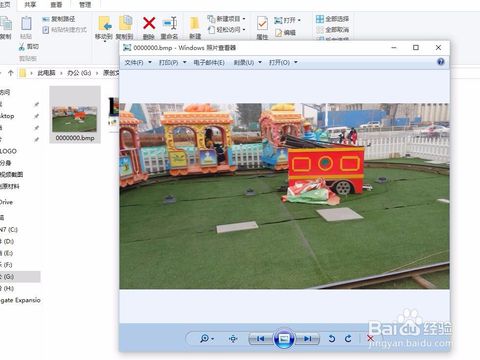Switch to the 共享 ribbon tab in Explorer

click(30, 5)
